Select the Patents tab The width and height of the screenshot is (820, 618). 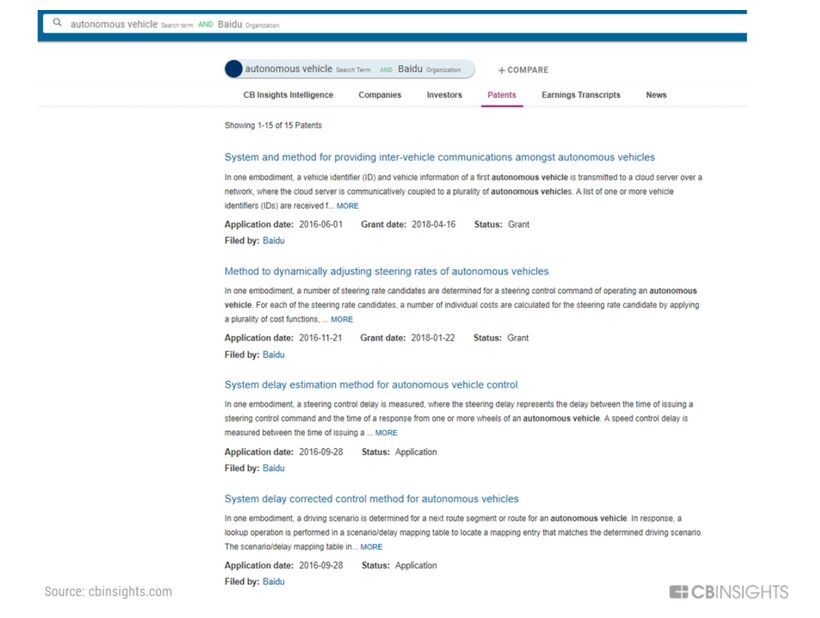[502, 95]
